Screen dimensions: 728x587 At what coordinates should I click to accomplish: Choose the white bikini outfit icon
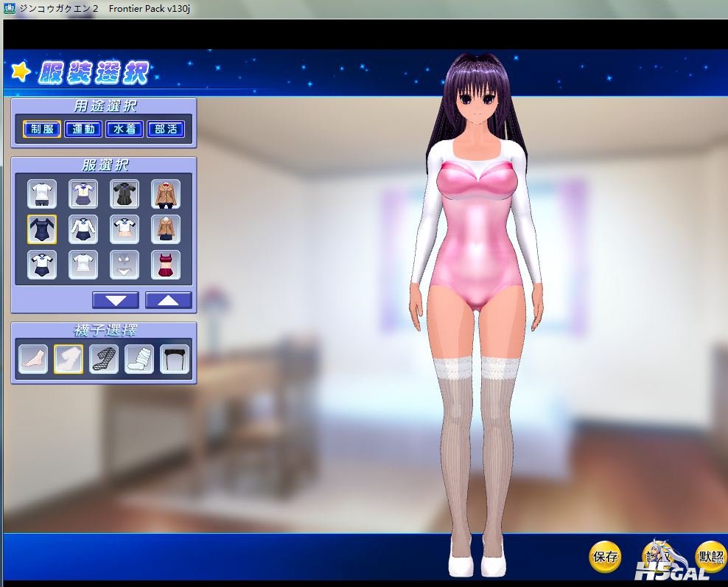(x=125, y=265)
